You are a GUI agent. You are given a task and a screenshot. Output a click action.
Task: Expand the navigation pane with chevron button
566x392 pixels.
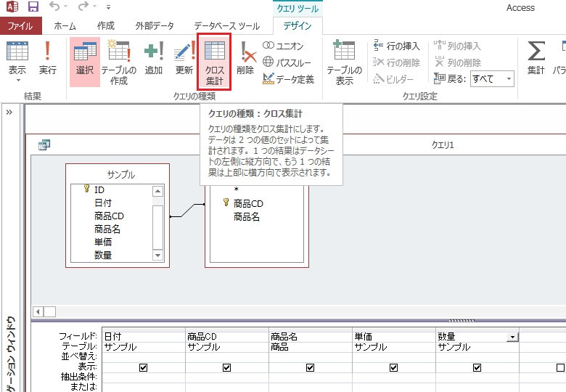[x=9, y=113]
